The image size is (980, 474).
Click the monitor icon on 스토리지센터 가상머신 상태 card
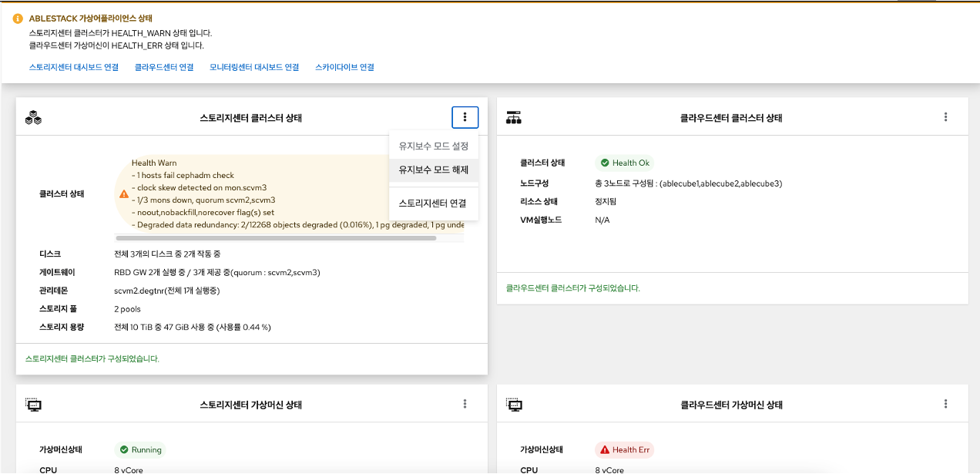33,404
